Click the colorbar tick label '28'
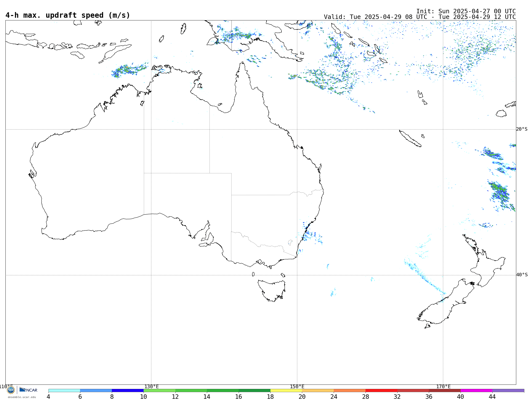 (x=366, y=397)
